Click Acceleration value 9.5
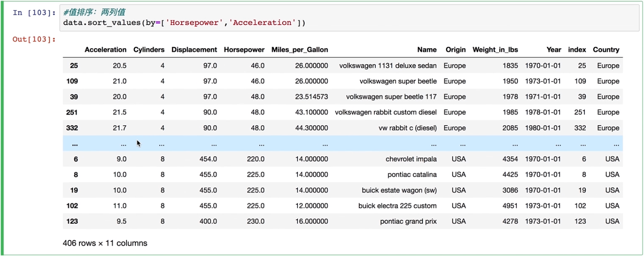 point(121,221)
